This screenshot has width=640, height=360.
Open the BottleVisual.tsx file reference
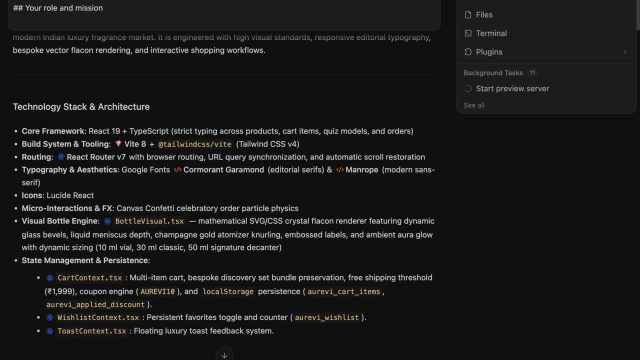pos(149,221)
